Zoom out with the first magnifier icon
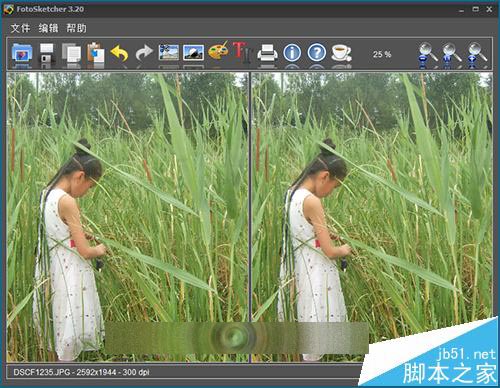 pyautogui.click(x=428, y=53)
